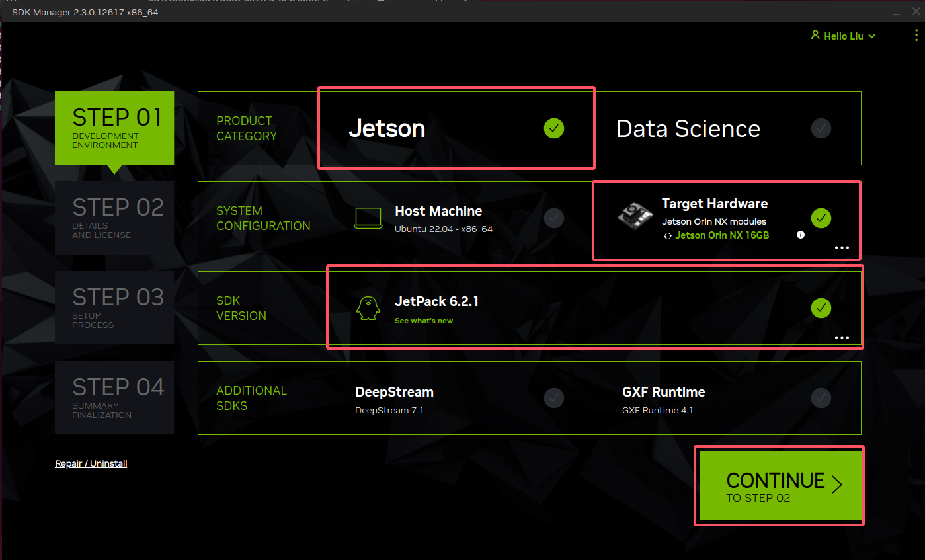Click the Ubuntu 22.04 - x86_64 text
This screenshot has width=925, height=560.
(x=444, y=229)
